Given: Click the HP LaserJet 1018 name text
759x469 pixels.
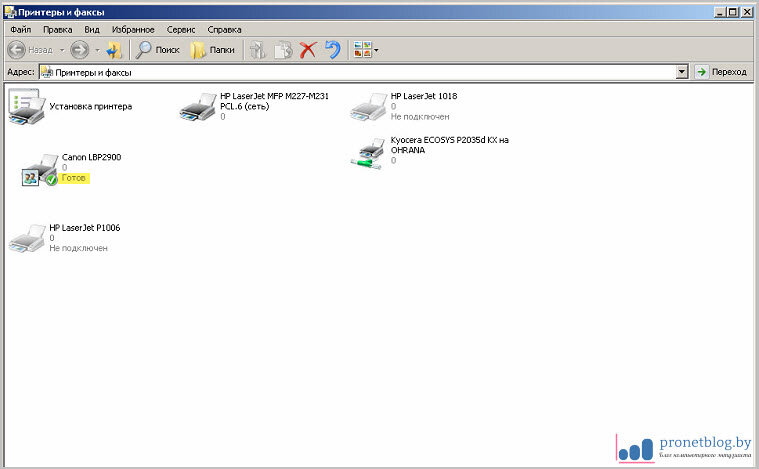Looking at the screenshot, I should coord(424,96).
